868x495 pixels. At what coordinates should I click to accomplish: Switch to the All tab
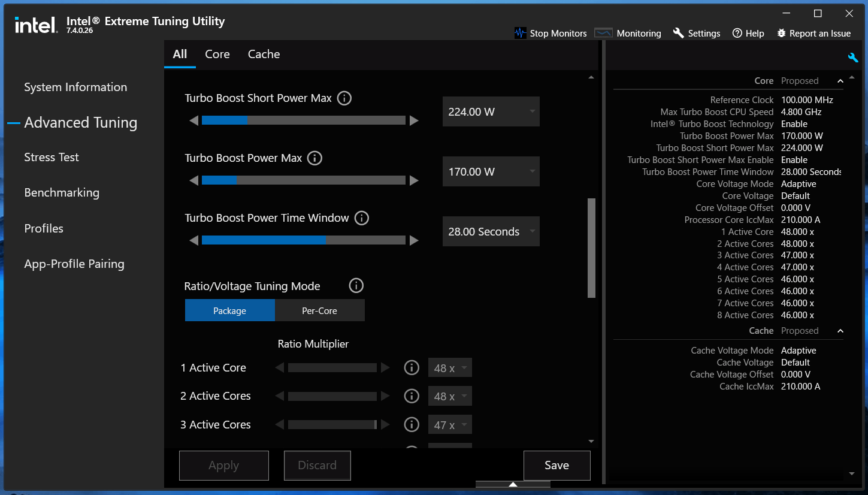(x=180, y=54)
